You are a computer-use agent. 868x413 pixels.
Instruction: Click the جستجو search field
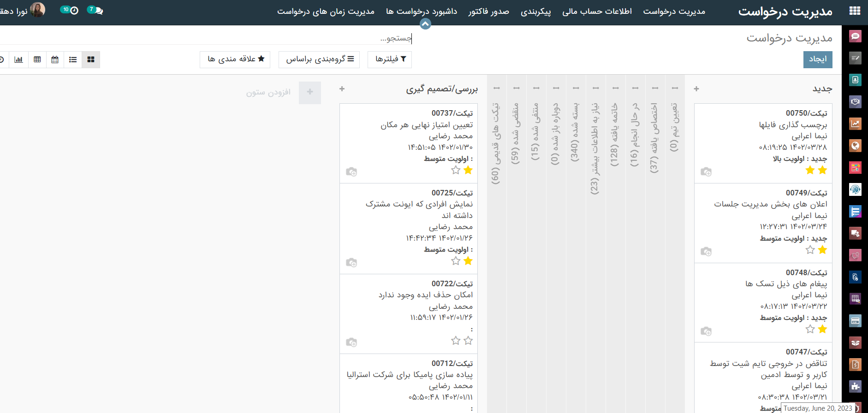[323, 38]
